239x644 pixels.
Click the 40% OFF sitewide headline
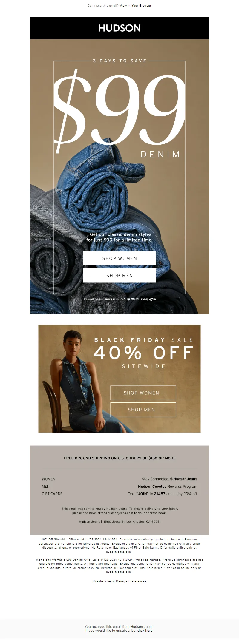coord(143,353)
